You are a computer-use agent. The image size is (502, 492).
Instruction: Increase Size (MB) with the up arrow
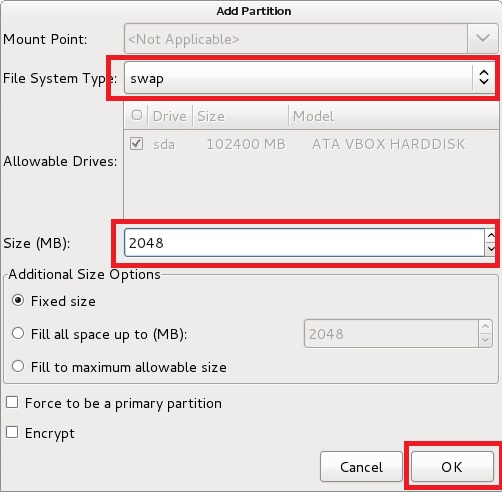click(x=491, y=236)
